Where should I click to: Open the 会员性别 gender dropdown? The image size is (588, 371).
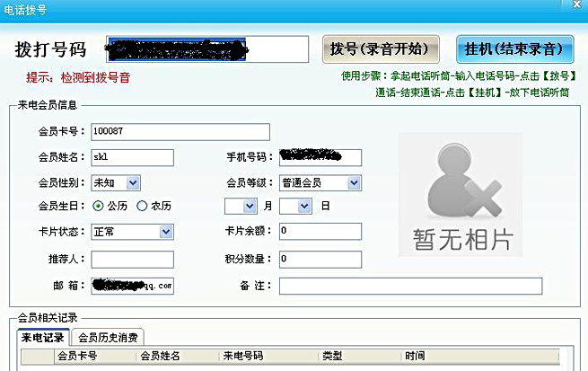click(x=134, y=183)
